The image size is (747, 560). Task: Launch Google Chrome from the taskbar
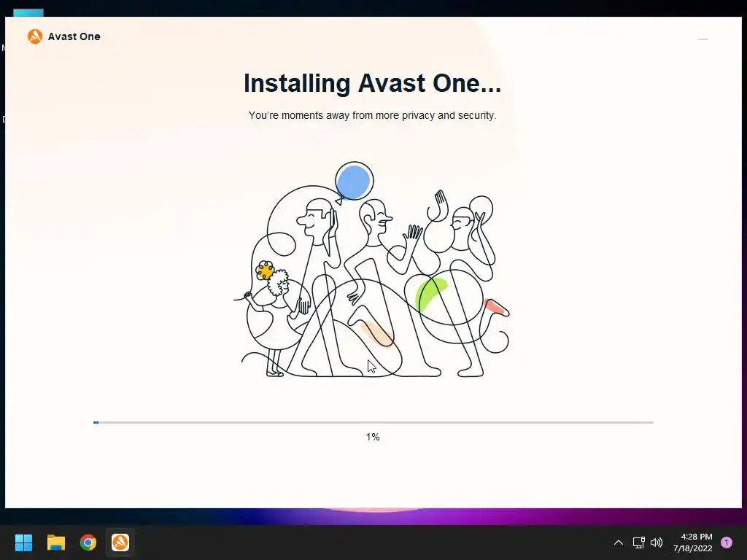tap(88, 542)
